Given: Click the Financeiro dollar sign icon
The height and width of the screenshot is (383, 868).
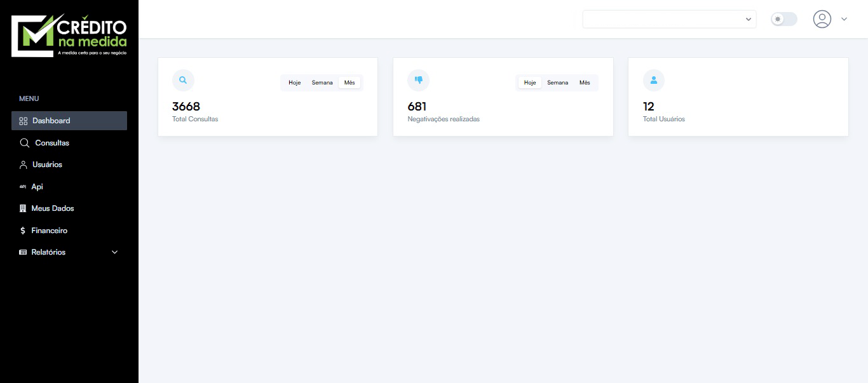Looking at the screenshot, I should (23, 231).
